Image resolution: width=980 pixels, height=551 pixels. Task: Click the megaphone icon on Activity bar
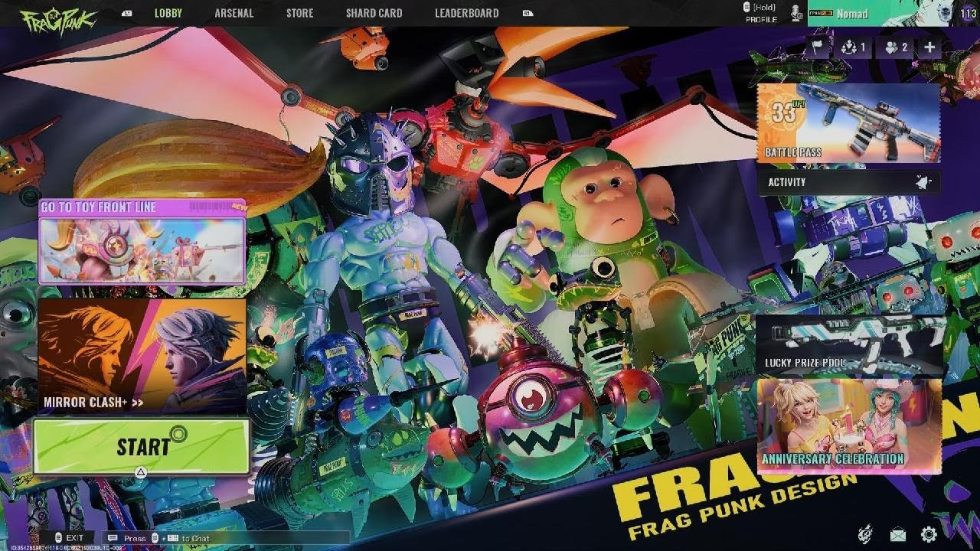point(923,182)
